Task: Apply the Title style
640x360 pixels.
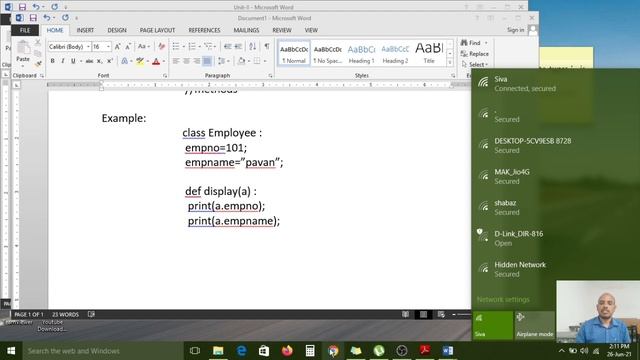Action: pyautogui.click(x=429, y=53)
